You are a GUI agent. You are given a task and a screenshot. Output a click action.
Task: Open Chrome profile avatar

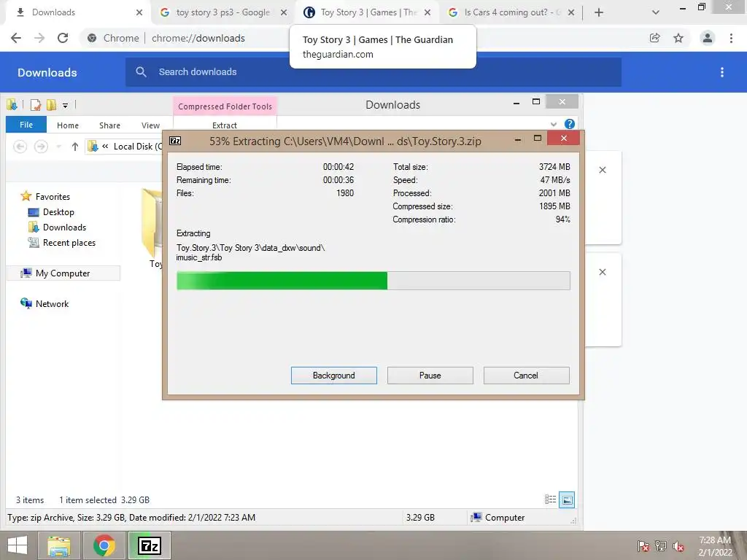(x=708, y=38)
